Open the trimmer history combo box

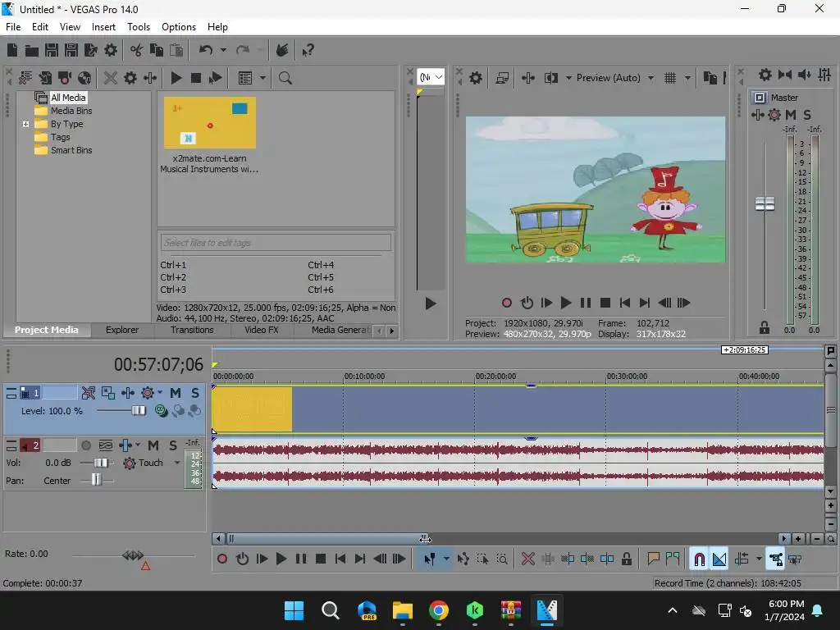pos(431,77)
